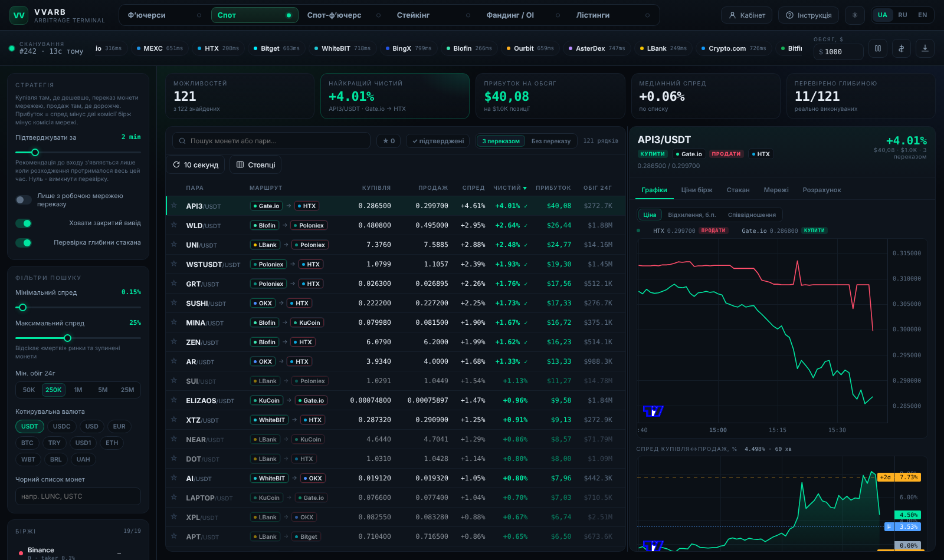Click the volume $ 1000 input
The height and width of the screenshot is (560, 944).
click(838, 52)
